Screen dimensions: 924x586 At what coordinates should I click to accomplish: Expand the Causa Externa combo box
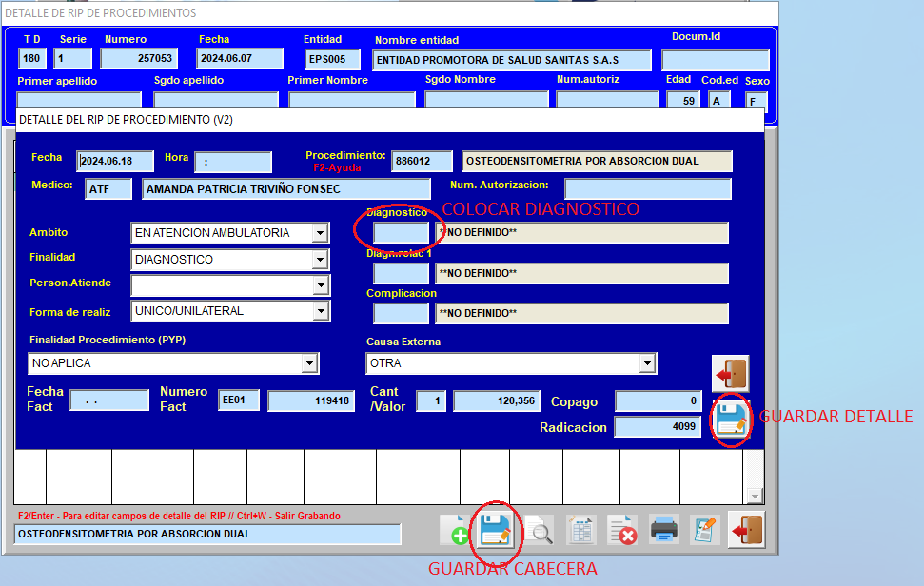(x=647, y=363)
